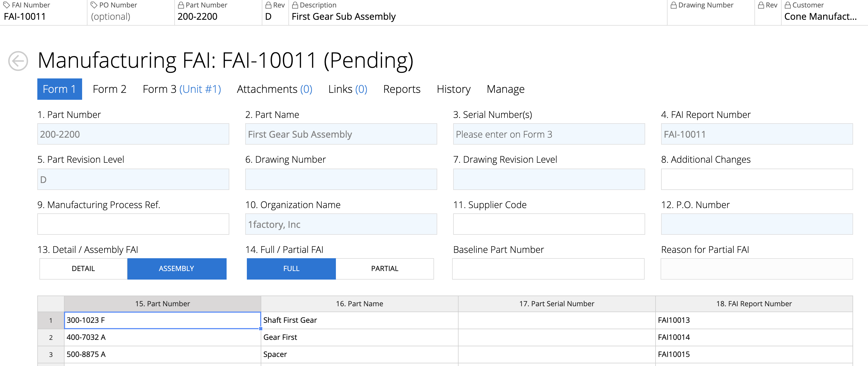868x366 pixels.
Task: Click the 1. Part Number field
Action: (133, 134)
